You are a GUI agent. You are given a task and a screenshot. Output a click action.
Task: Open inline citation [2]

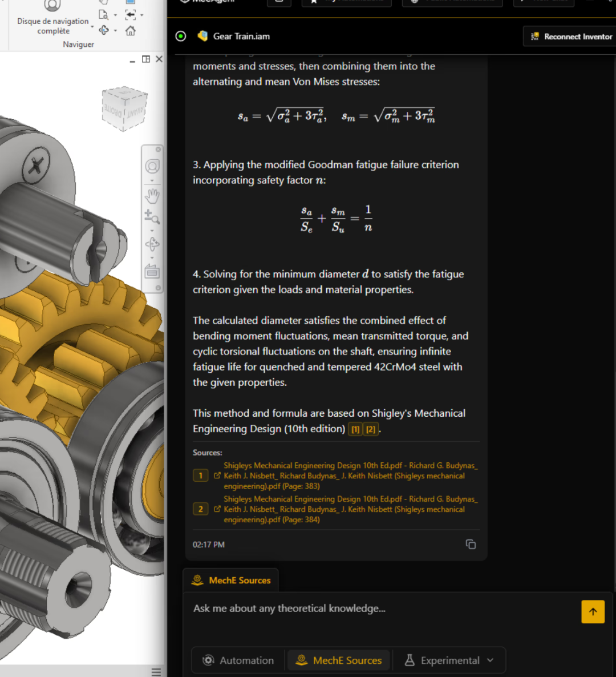(x=371, y=429)
